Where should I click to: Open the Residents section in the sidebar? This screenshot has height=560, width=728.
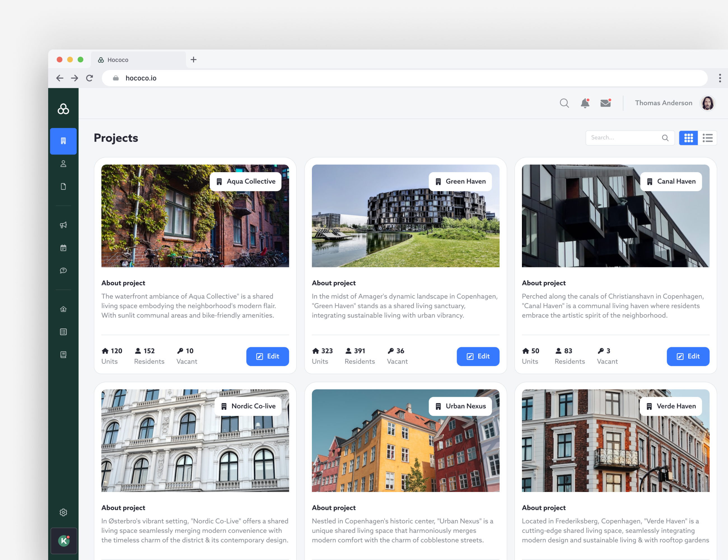(x=63, y=164)
